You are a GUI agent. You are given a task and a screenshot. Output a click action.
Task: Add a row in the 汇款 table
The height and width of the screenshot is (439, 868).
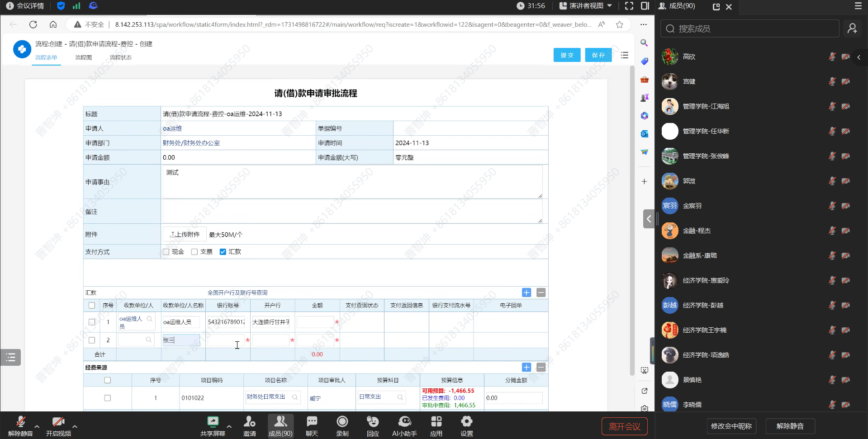coord(526,293)
